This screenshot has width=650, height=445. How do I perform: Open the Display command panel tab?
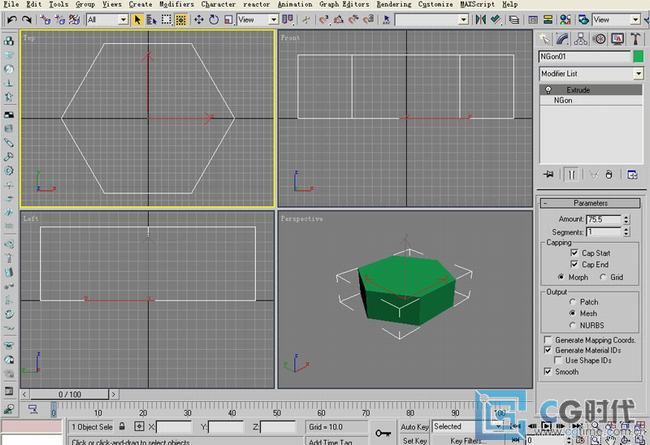pos(618,39)
